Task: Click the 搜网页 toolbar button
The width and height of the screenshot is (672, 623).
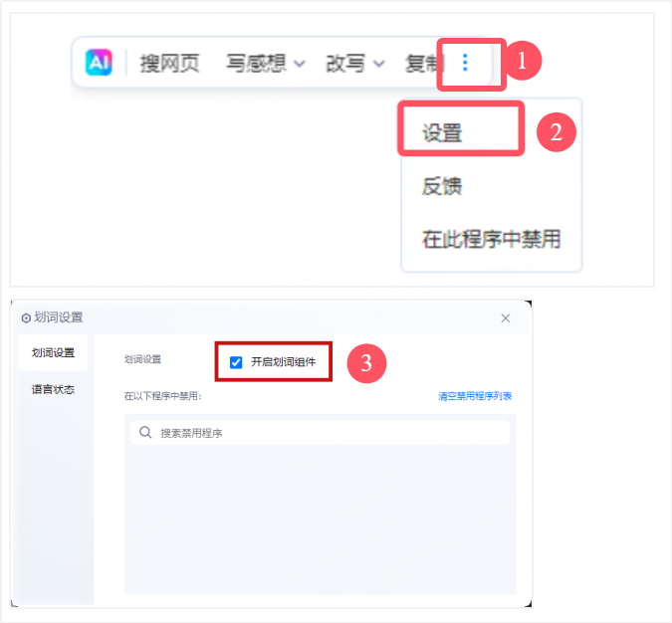Action: click(x=169, y=63)
